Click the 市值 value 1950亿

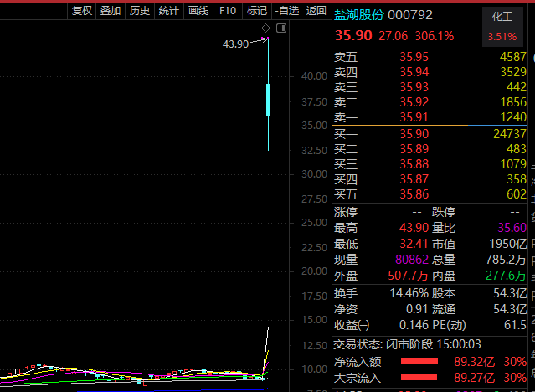point(508,244)
